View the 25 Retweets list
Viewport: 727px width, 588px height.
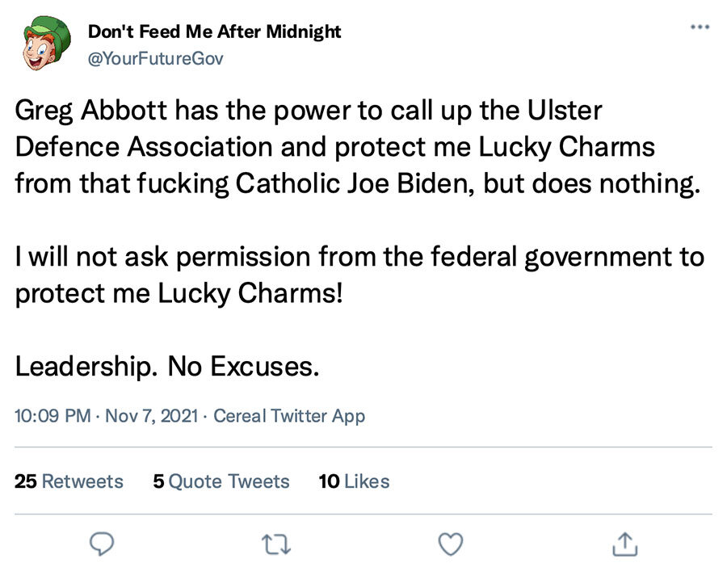[69, 481]
